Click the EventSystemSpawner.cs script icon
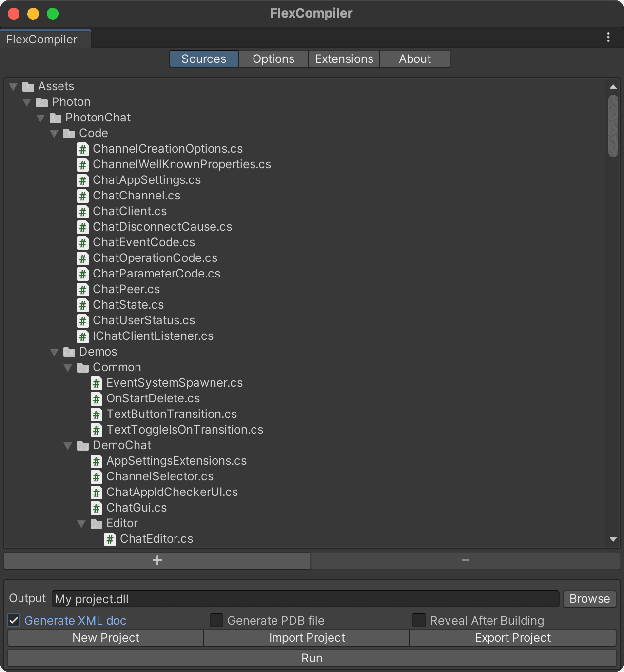 coord(97,383)
